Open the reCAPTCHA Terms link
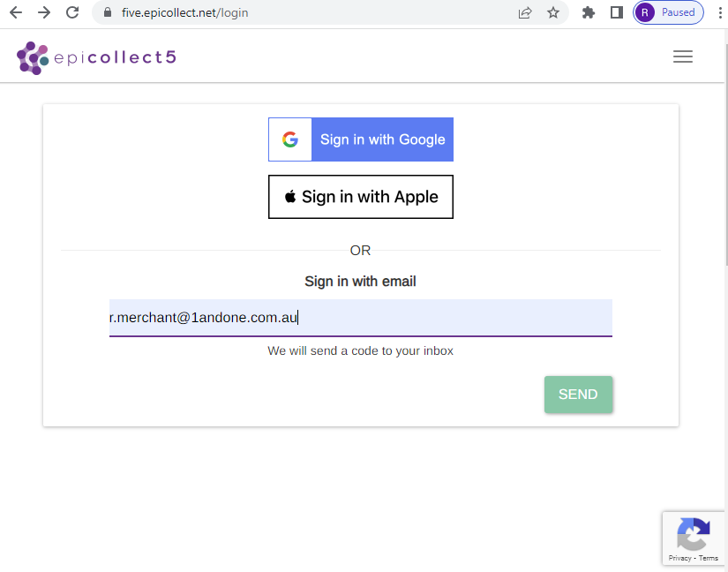 tap(709, 558)
